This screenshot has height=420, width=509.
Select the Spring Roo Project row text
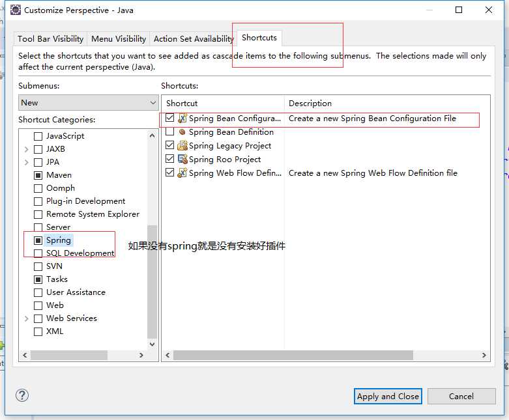click(225, 160)
